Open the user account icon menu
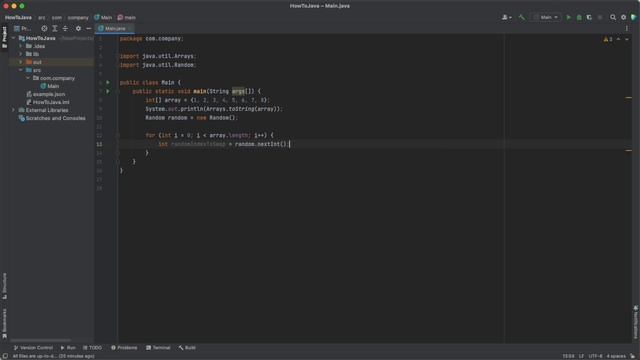 pos(507,18)
